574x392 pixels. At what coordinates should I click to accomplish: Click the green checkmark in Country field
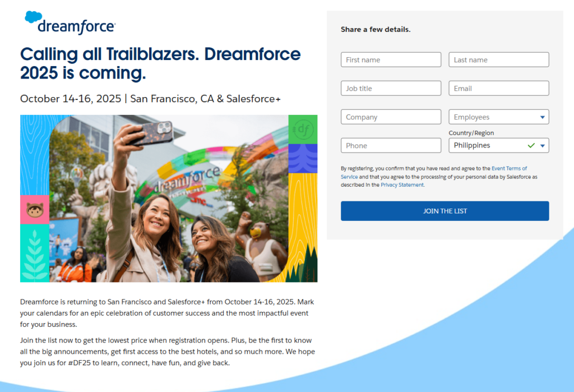[531, 145]
